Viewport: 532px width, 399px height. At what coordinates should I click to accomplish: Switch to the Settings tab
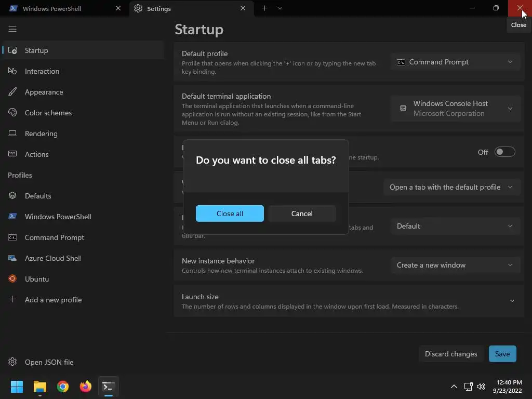(192, 8)
